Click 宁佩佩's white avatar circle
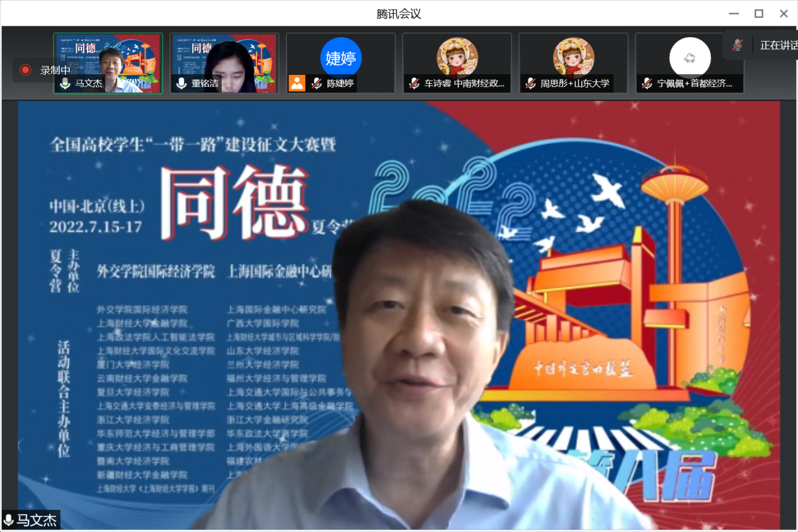The image size is (798, 532). (x=690, y=58)
